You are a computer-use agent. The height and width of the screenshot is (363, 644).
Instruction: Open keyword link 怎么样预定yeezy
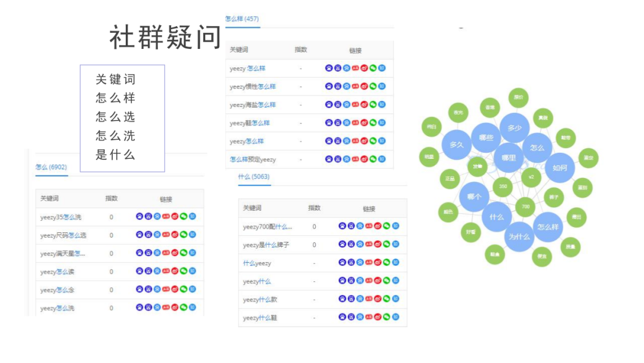pyautogui.click(x=253, y=159)
